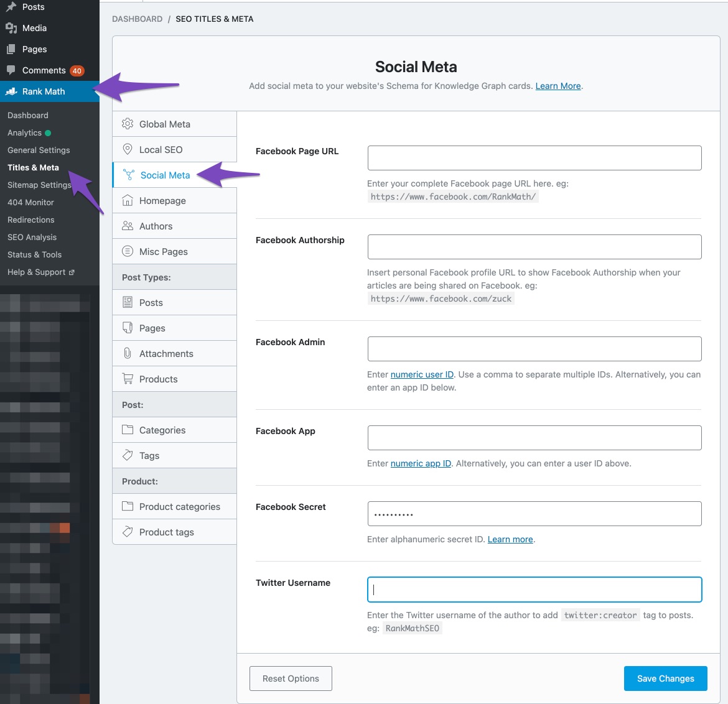
Task: Open the numeric user ID link
Action: (x=422, y=374)
